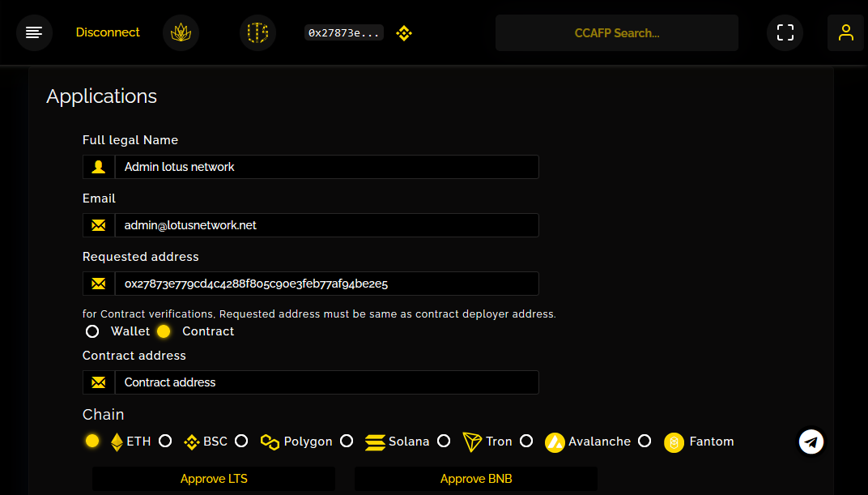Click the lotus logo icon
The image size is (868, 495).
coord(181,33)
